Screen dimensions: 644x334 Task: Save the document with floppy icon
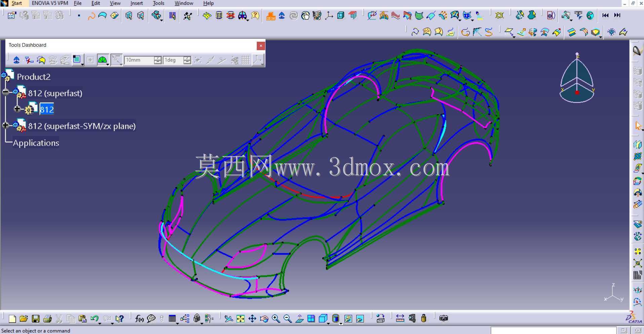(36, 319)
